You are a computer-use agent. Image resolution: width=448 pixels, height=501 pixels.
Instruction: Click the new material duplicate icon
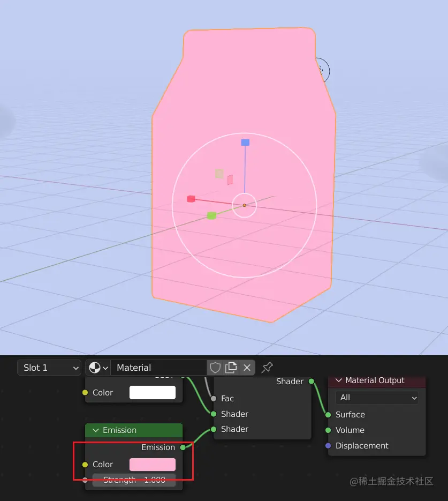pyautogui.click(x=231, y=368)
